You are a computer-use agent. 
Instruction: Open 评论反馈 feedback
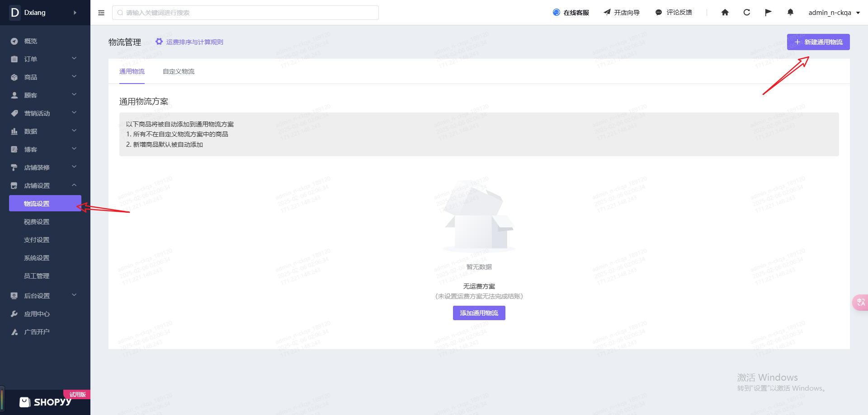point(674,13)
